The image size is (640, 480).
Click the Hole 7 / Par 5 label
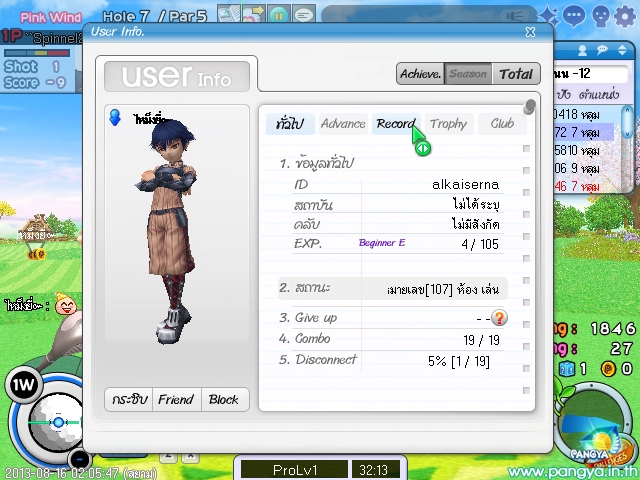(x=155, y=16)
